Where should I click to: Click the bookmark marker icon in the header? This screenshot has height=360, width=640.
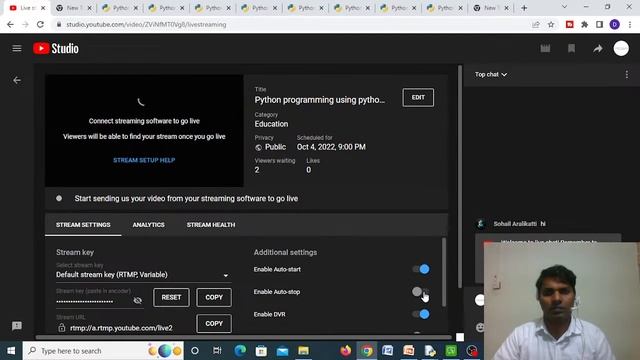click(571, 49)
